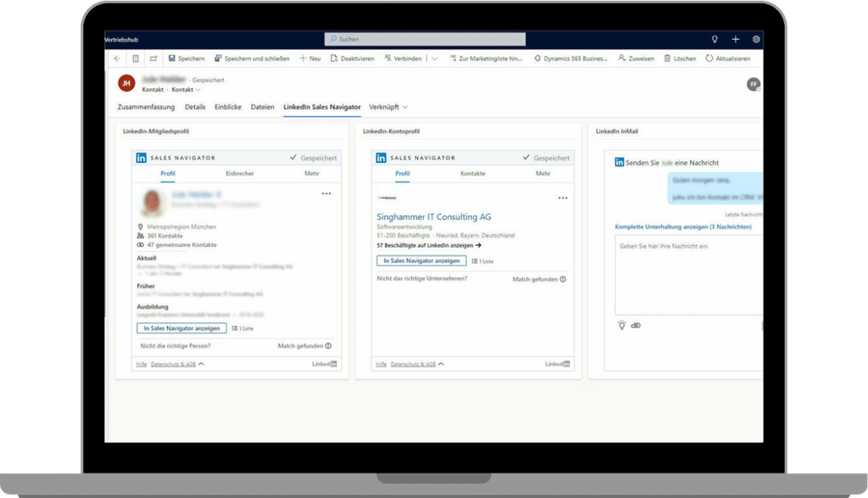Open Hilfe link in the account widget footer
Viewport: 868px width, 498px height.
[x=381, y=364]
